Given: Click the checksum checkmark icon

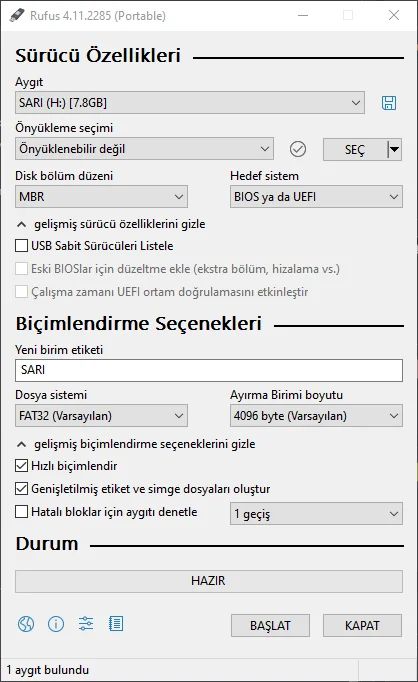Looking at the screenshot, I should pyautogui.click(x=298, y=149).
